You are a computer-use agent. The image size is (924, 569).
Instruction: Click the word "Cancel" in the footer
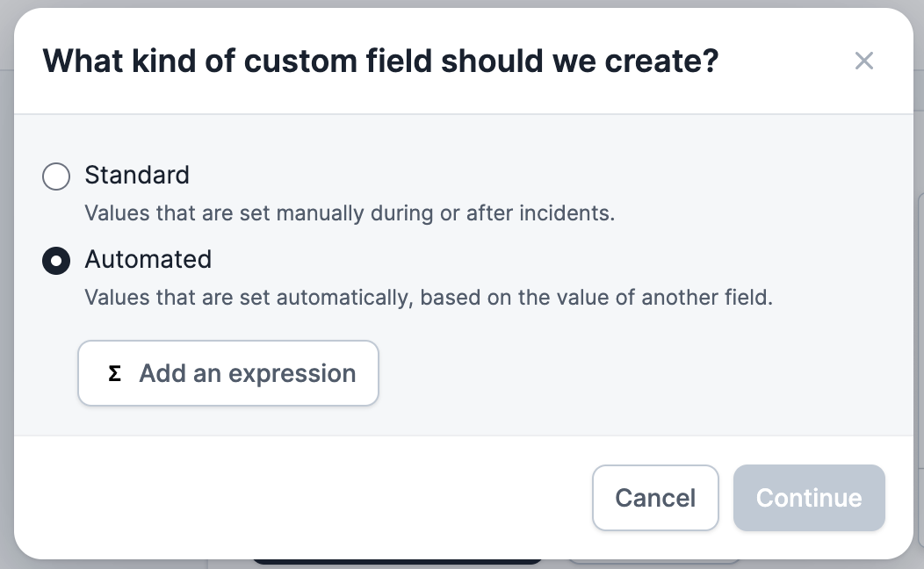655,498
